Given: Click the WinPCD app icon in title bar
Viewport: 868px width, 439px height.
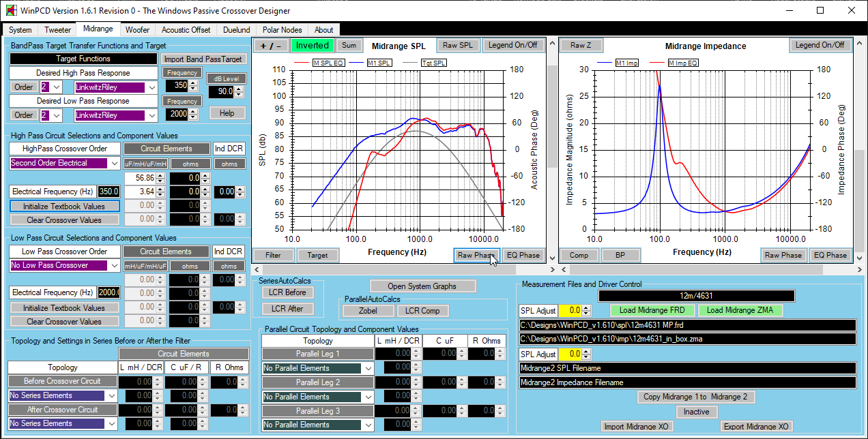Looking at the screenshot, I should point(11,11).
